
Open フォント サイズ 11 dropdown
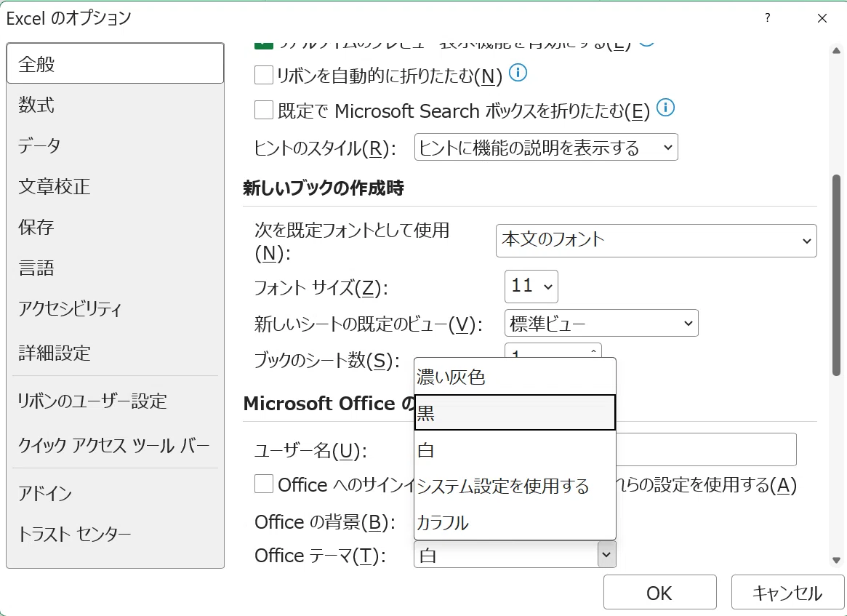pyautogui.click(x=531, y=287)
